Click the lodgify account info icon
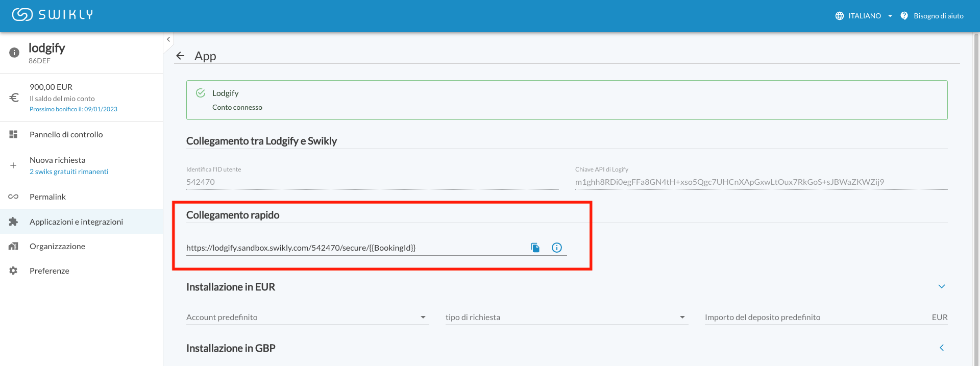The width and height of the screenshot is (980, 366). (x=14, y=53)
